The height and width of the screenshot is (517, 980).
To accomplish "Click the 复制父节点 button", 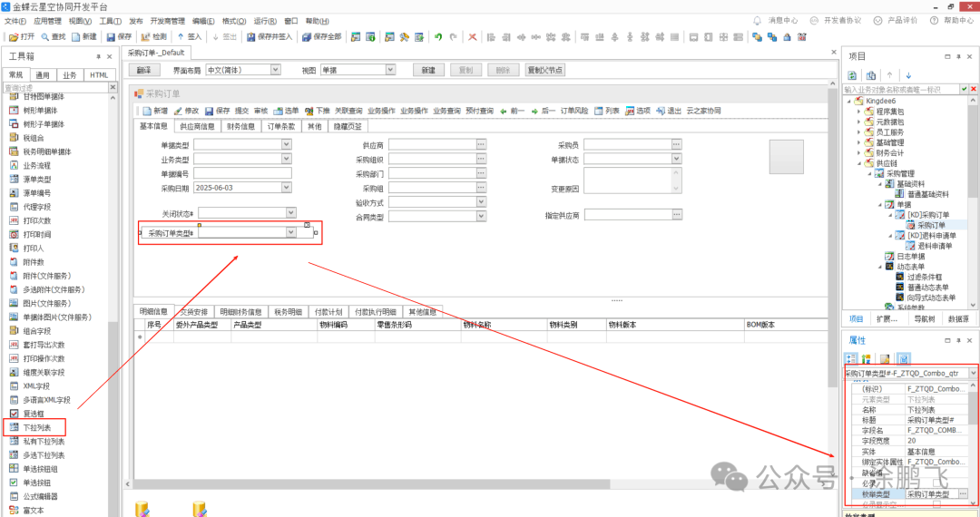I will point(544,70).
